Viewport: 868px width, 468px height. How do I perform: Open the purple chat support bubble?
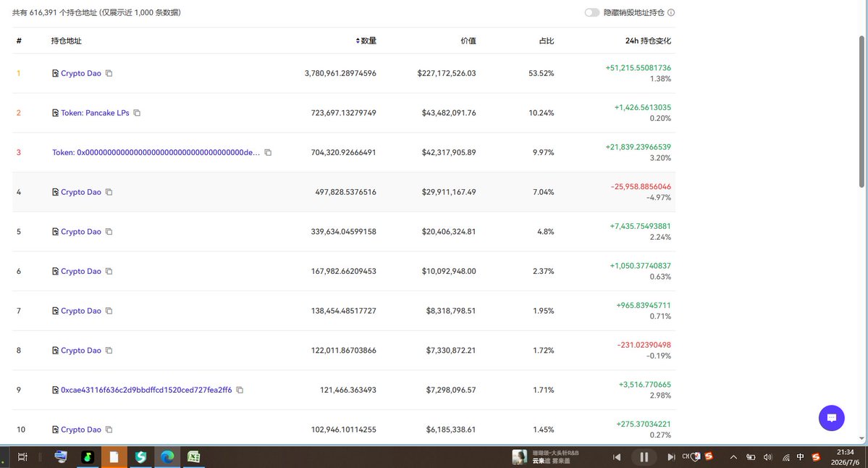(x=832, y=418)
